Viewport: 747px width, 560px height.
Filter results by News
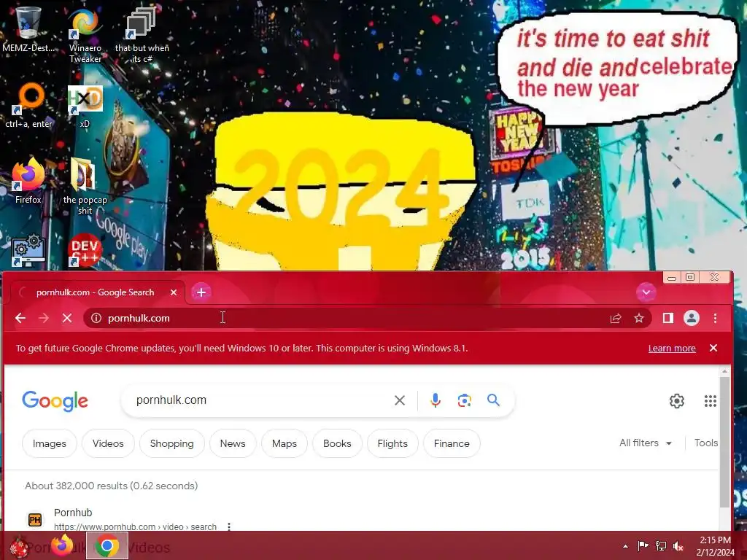point(233,443)
